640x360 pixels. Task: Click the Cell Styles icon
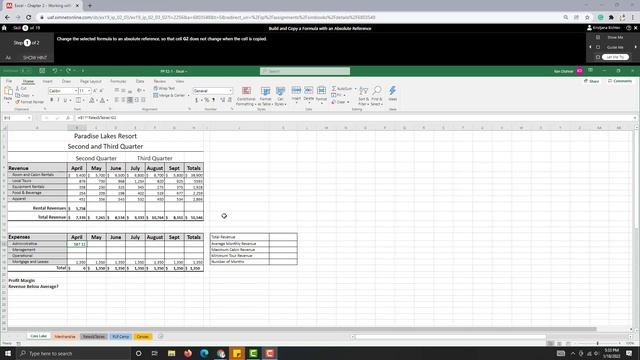click(280, 91)
